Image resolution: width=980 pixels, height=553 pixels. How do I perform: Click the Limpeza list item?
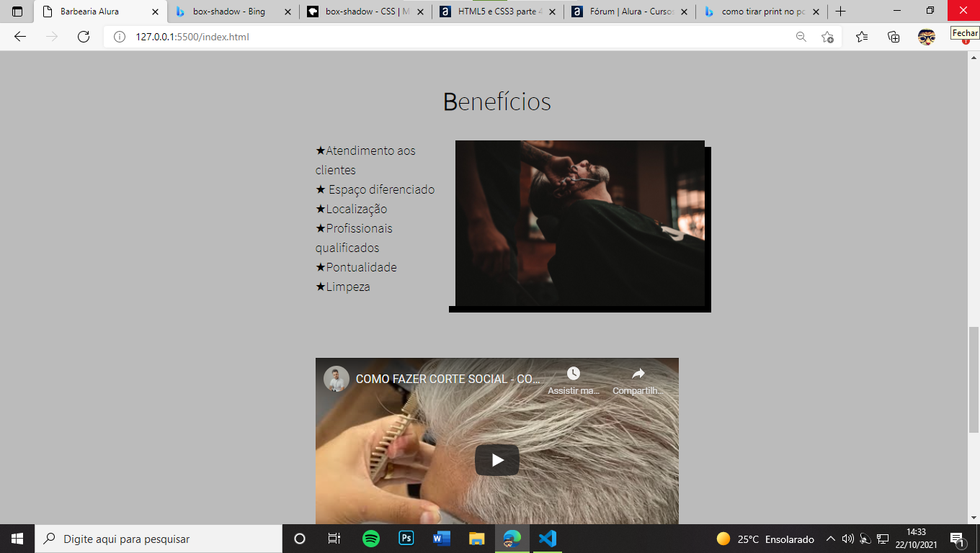343,287
